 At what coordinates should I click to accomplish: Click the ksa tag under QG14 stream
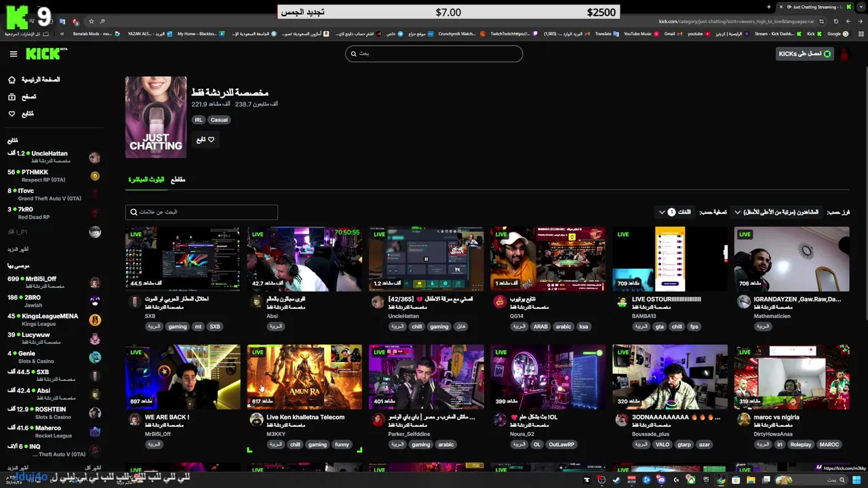[584, 327]
